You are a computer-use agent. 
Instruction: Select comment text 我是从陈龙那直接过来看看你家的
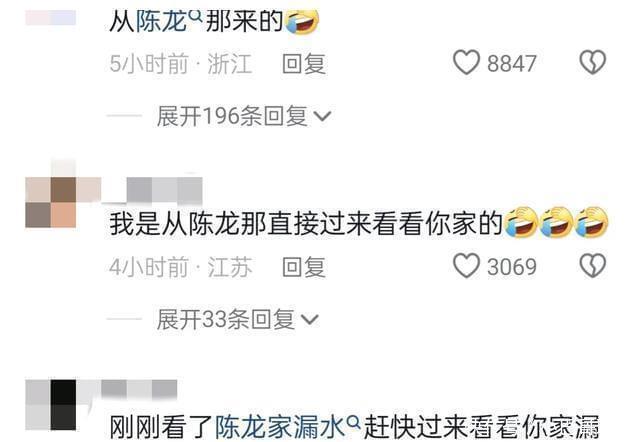tap(306, 224)
